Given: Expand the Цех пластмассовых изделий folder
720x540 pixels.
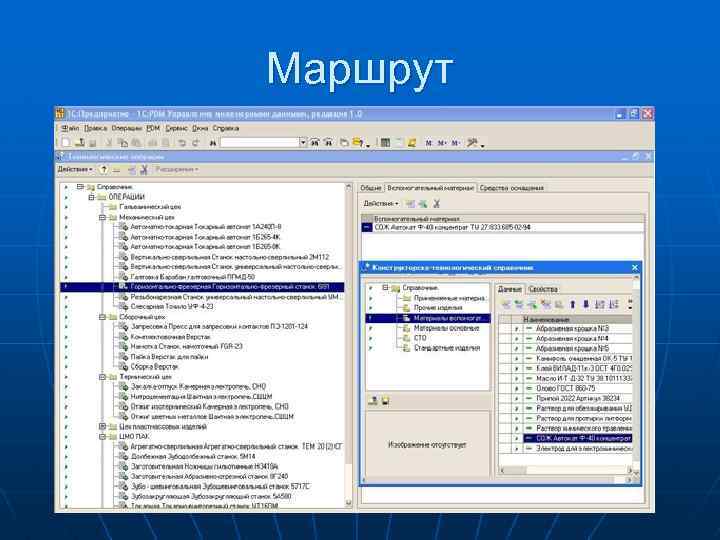Looking at the screenshot, I should (102, 427).
